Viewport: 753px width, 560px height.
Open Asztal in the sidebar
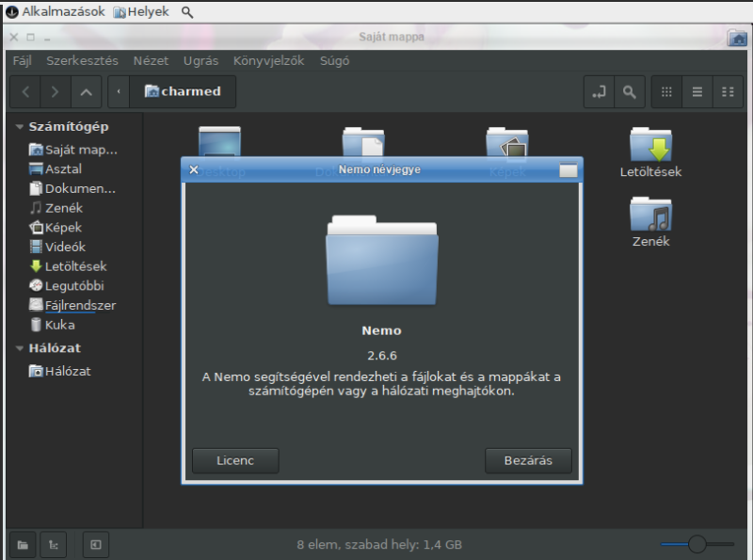pos(56,169)
